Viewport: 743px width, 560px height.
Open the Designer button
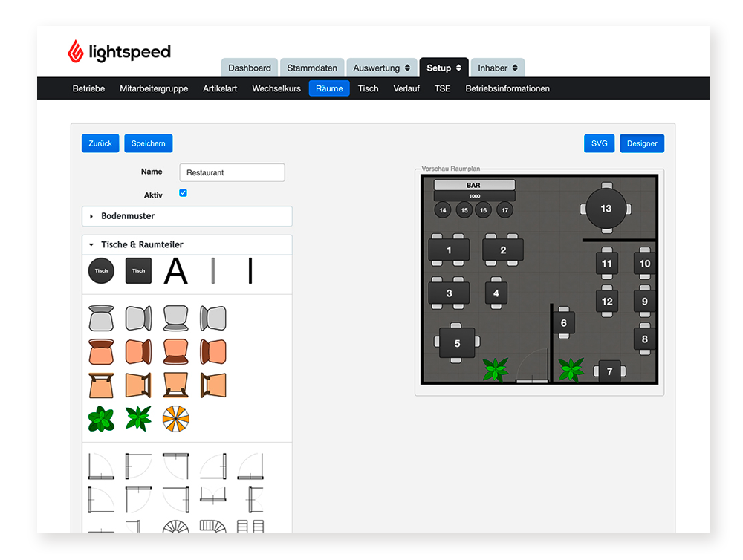pyautogui.click(x=642, y=143)
